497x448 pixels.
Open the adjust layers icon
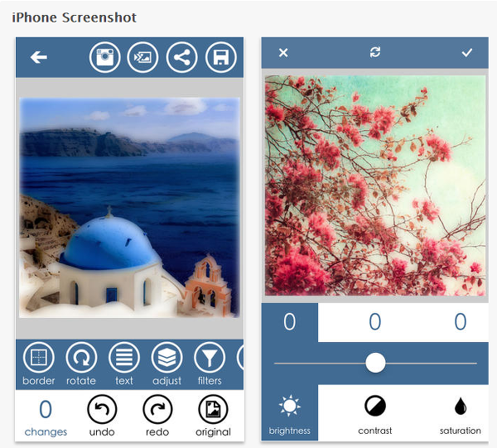[x=167, y=358]
